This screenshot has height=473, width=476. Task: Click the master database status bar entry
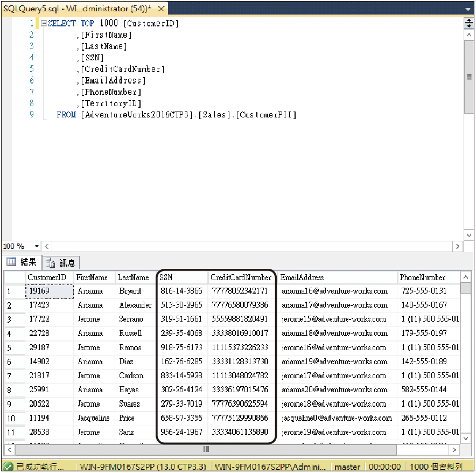tap(347, 467)
